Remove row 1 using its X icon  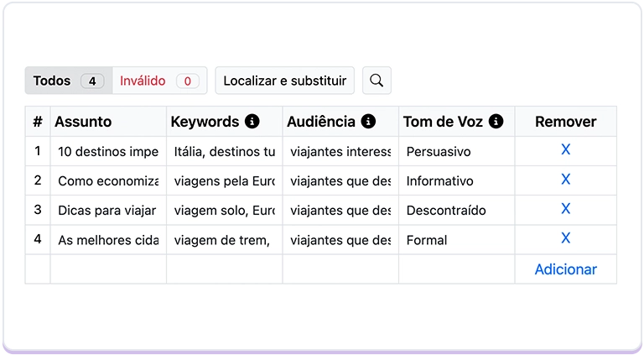[565, 150]
